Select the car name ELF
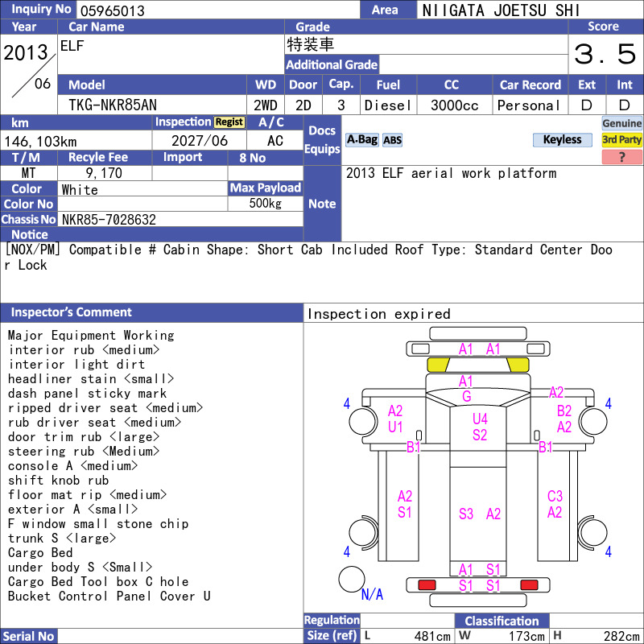 [72, 46]
